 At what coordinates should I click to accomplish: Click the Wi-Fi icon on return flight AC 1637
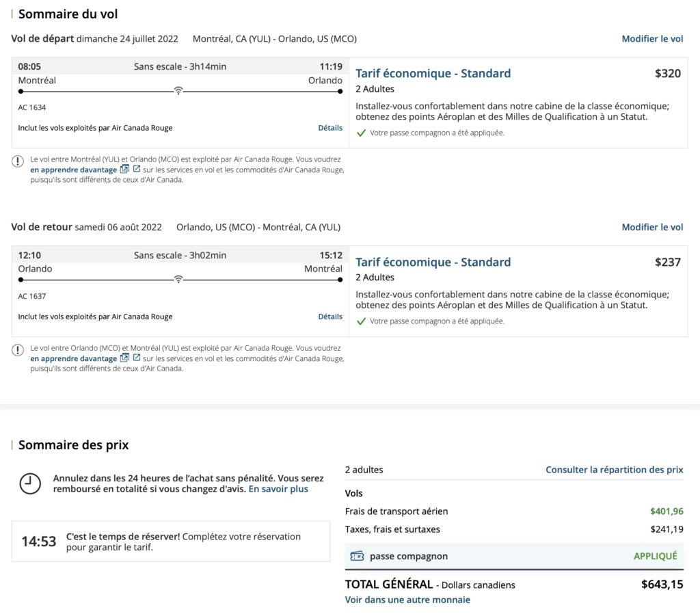pos(178,279)
